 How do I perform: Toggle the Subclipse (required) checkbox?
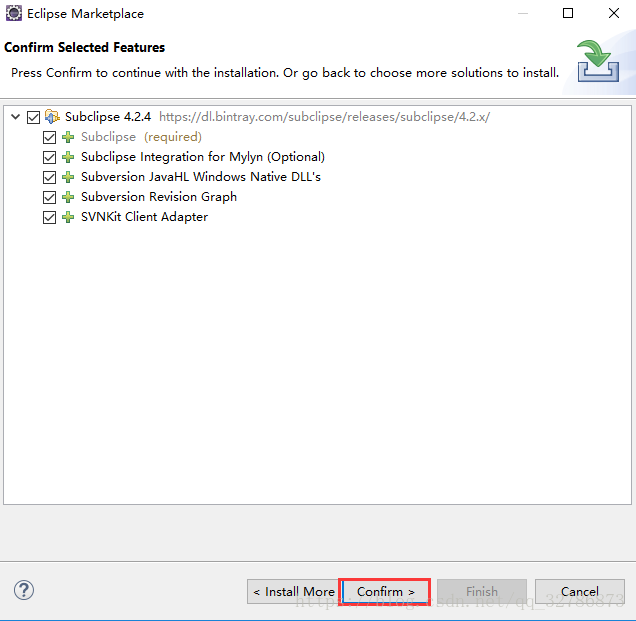49,137
